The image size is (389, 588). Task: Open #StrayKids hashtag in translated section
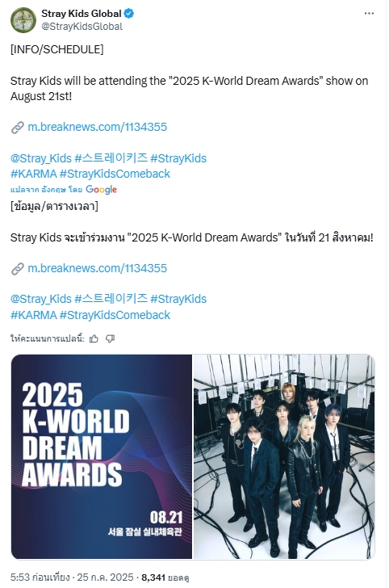(178, 299)
